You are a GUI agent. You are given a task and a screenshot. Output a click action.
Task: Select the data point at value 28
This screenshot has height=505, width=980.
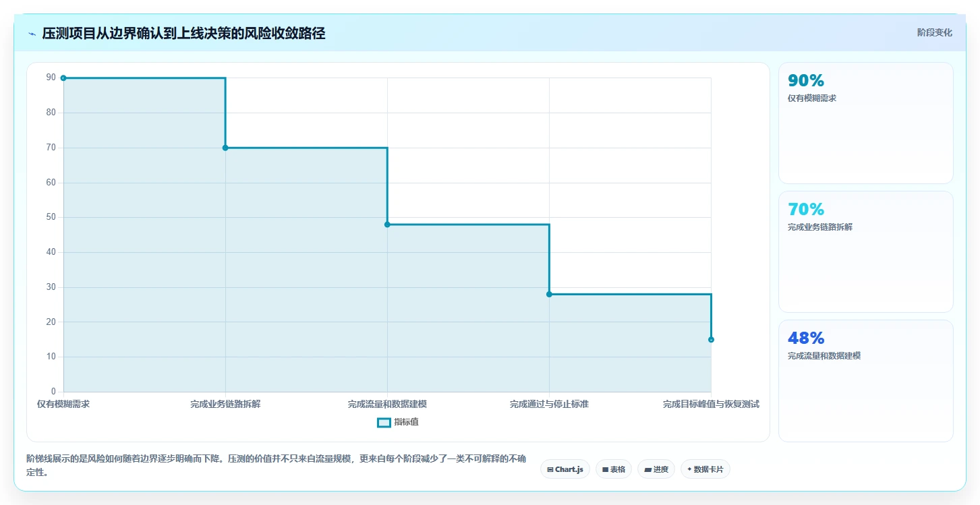click(549, 294)
